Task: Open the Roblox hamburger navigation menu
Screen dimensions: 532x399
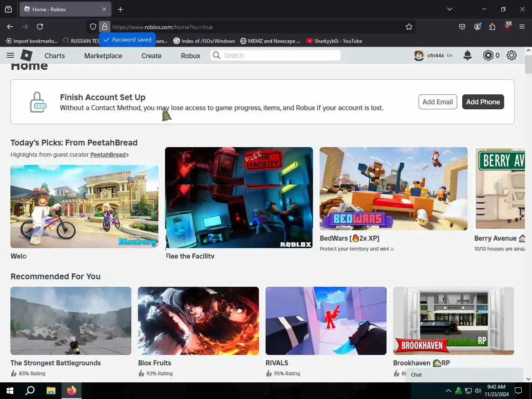Action: pyautogui.click(x=10, y=55)
